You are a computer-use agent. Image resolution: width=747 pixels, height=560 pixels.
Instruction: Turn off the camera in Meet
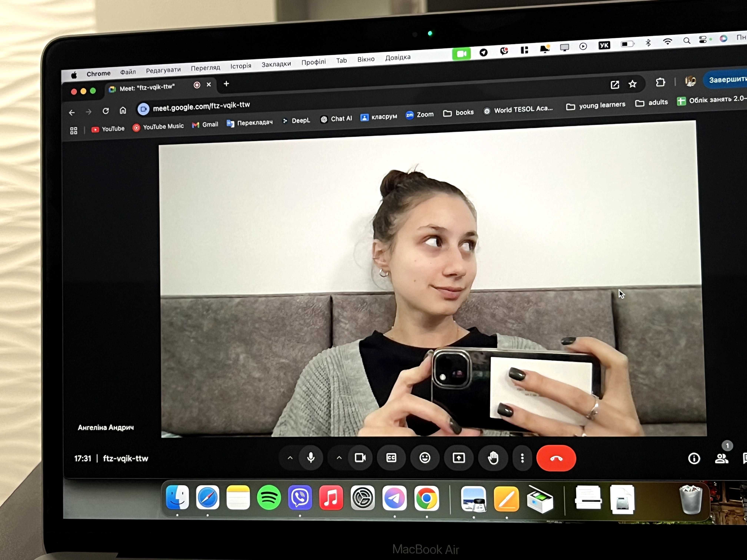pyautogui.click(x=360, y=458)
